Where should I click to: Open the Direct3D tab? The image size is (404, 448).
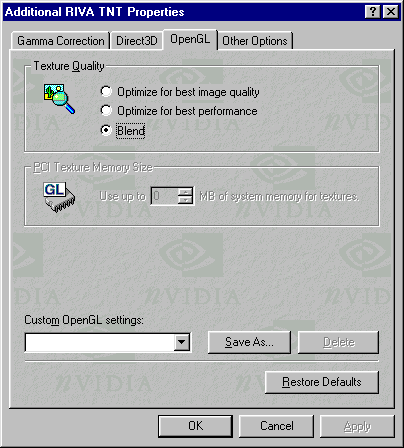[x=137, y=41]
